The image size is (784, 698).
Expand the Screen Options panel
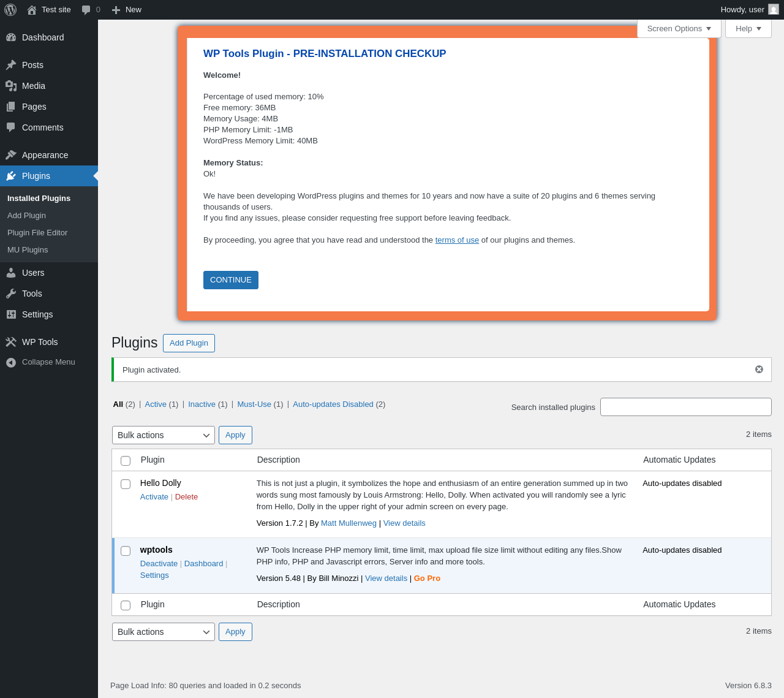pyautogui.click(x=679, y=29)
